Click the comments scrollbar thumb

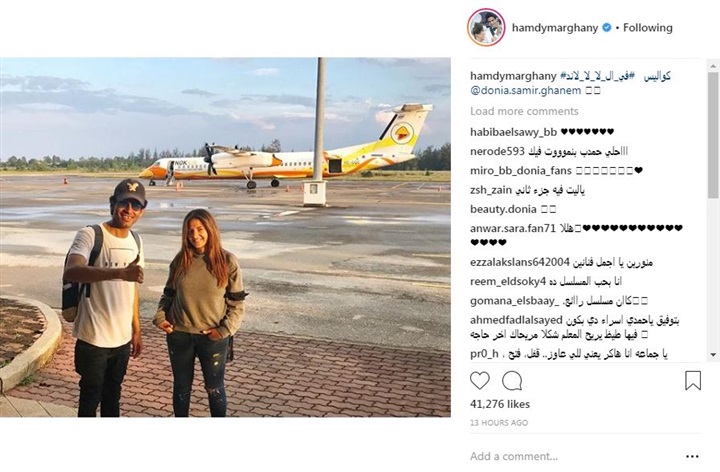713,135
